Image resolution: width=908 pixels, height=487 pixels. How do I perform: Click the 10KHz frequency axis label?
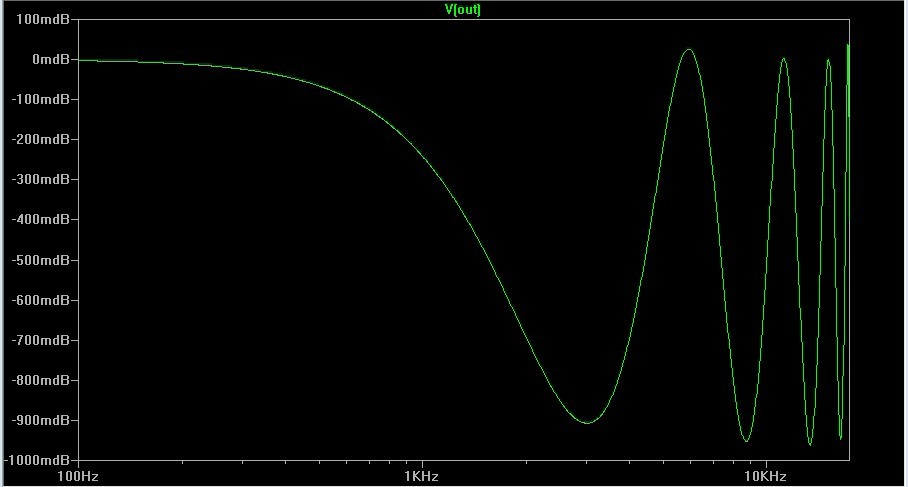[x=766, y=476]
